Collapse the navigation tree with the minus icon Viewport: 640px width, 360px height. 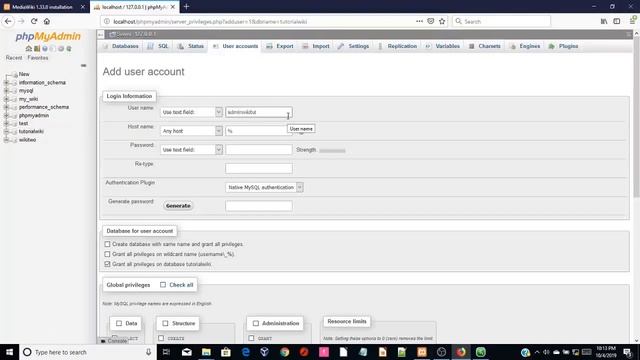coord(83,65)
